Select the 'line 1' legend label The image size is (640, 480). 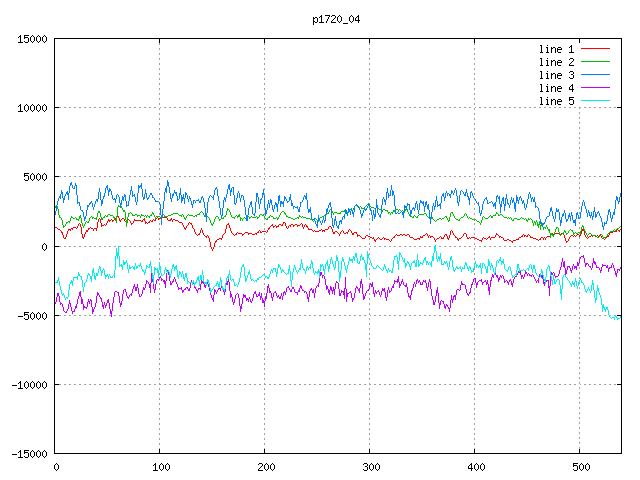pyautogui.click(x=557, y=49)
